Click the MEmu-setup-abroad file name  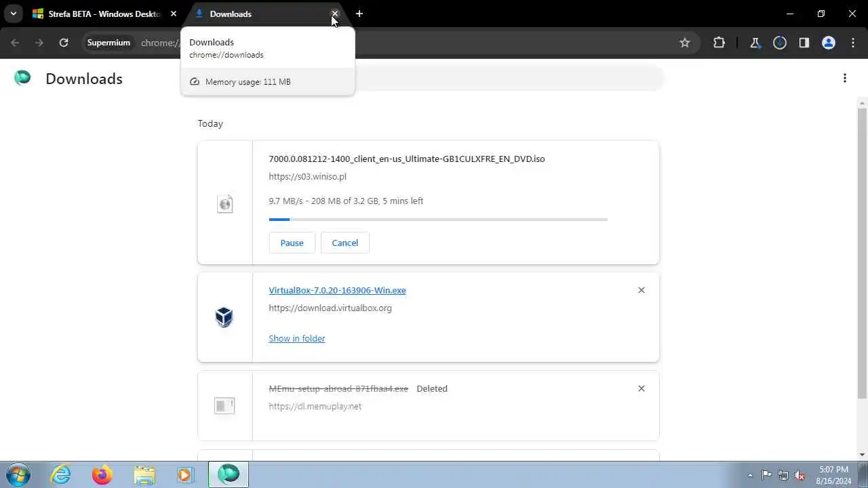339,388
